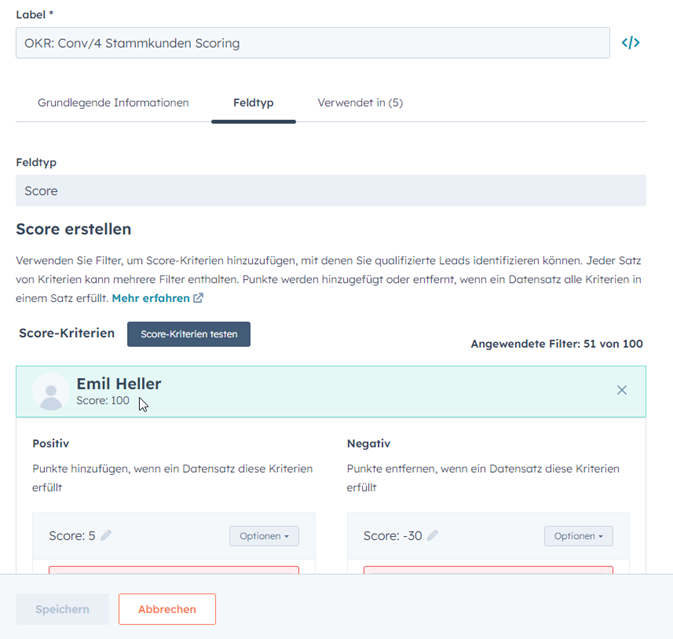The image size is (673, 639).
Task: Open Optionen dropdown for negative score
Action: coord(578,536)
